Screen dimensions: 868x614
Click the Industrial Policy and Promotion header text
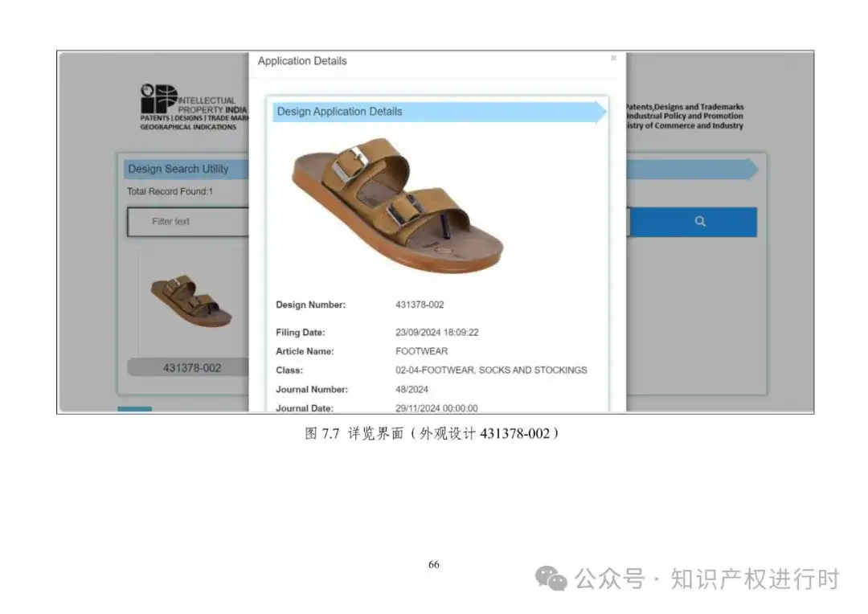tap(686, 117)
